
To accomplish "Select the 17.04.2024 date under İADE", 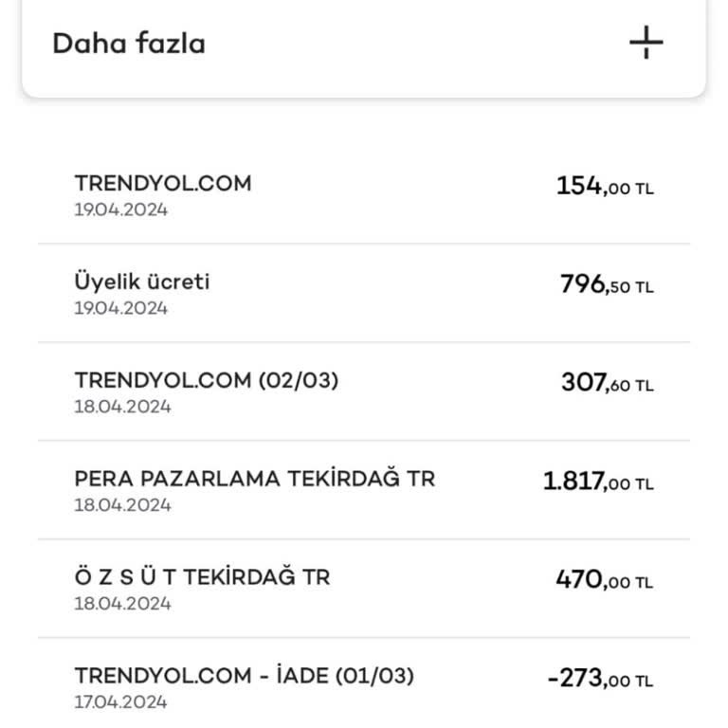I will (x=120, y=702).
